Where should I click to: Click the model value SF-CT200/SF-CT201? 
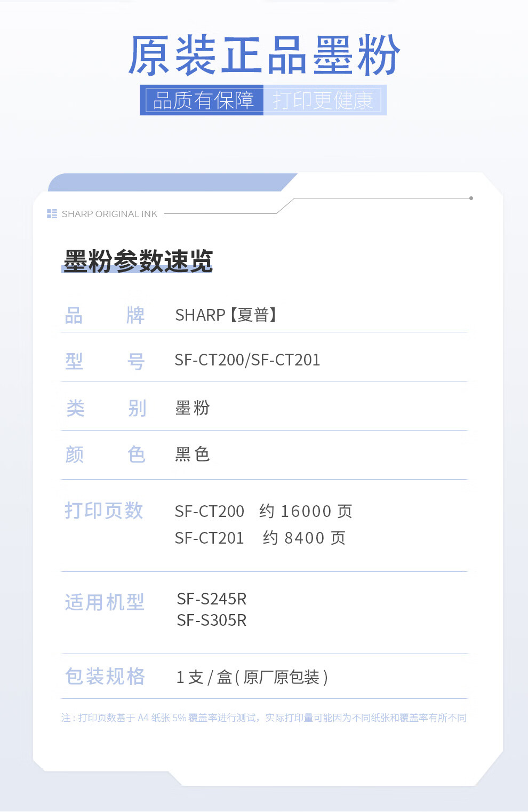[247, 360]
